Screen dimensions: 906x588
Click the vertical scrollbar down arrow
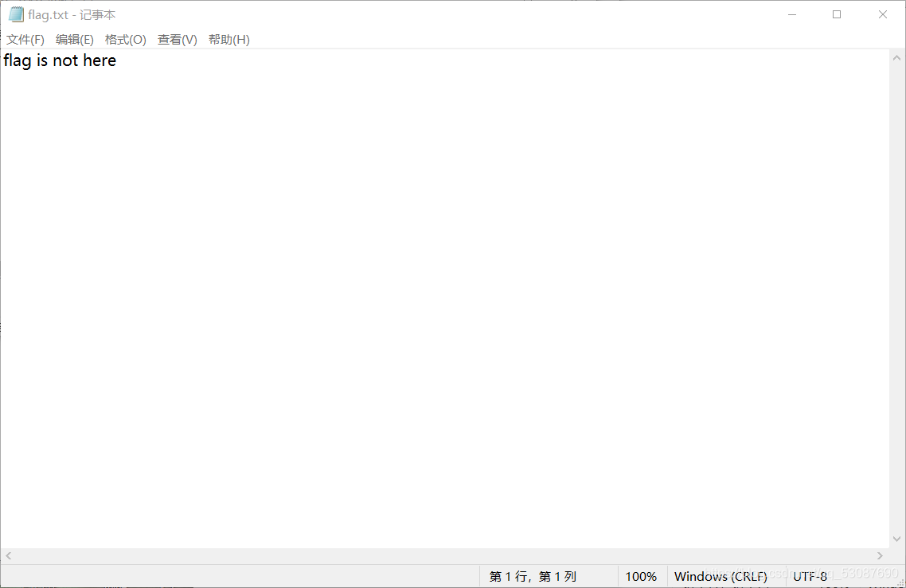pyautogui.click(x=896, y=539)
